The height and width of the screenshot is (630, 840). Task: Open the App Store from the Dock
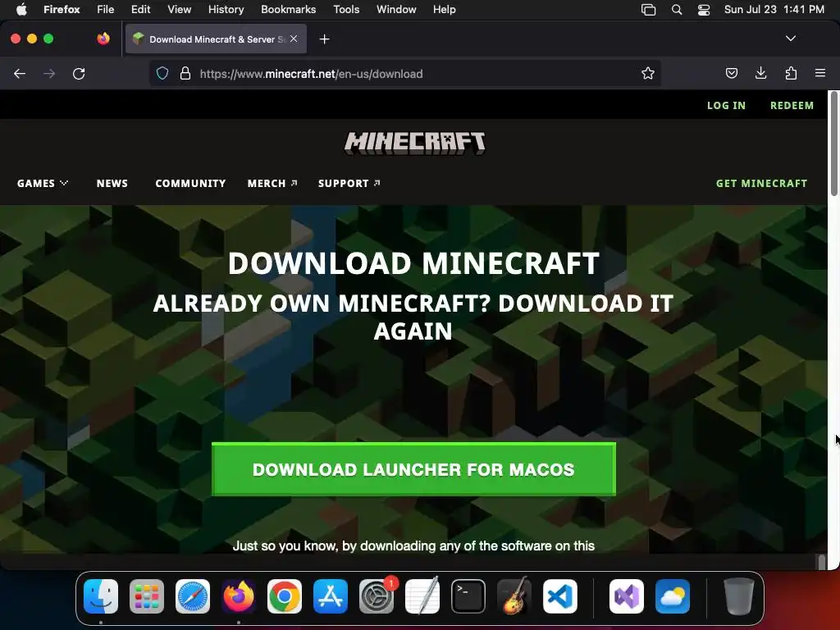click(x=331, y=596)
